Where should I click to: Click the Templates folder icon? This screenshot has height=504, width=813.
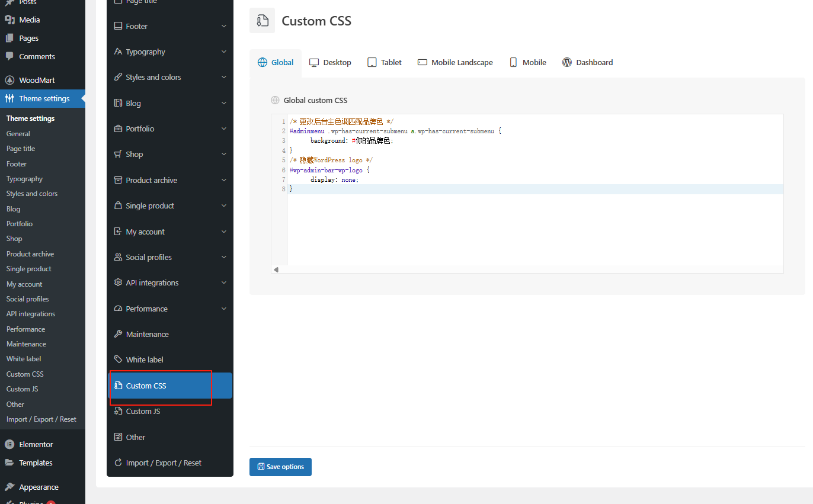[9, 463]
